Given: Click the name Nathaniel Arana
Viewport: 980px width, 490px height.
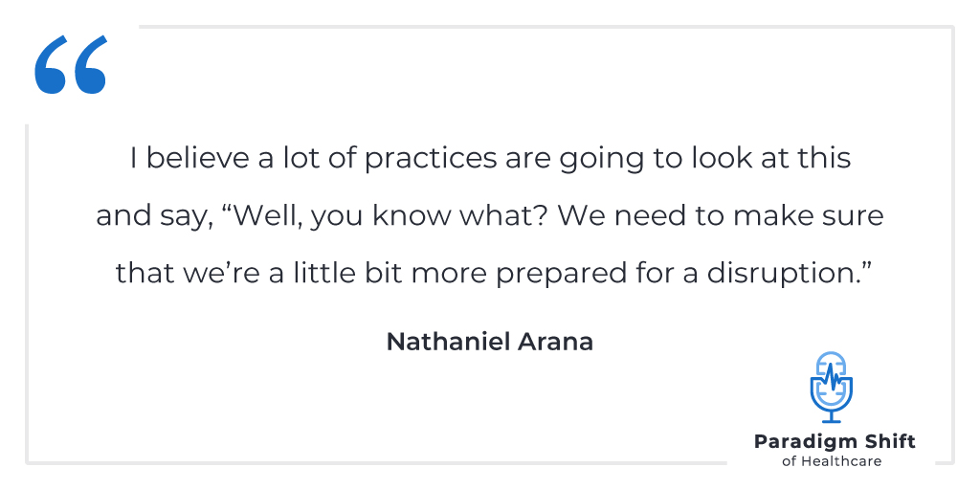Looking at the screenshot, I should [x=489, y=342].
